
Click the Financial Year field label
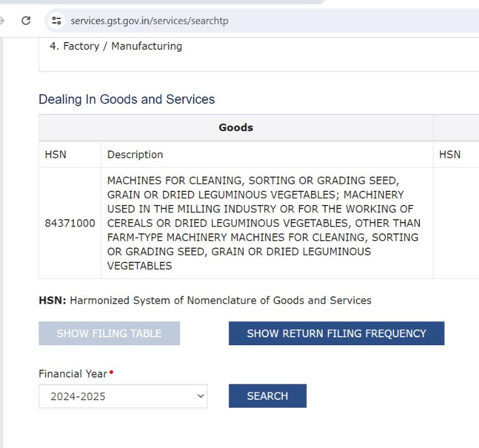(73, 374)
